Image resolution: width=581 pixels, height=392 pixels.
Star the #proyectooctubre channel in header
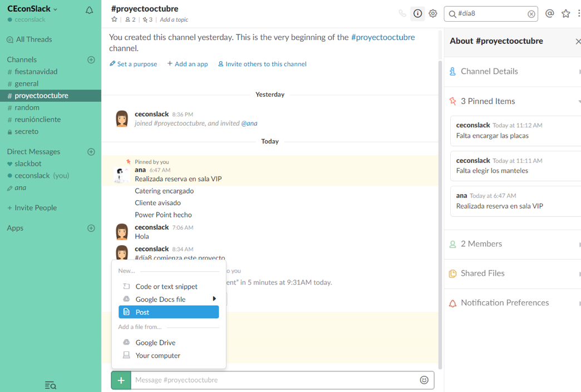click(114, 19)
